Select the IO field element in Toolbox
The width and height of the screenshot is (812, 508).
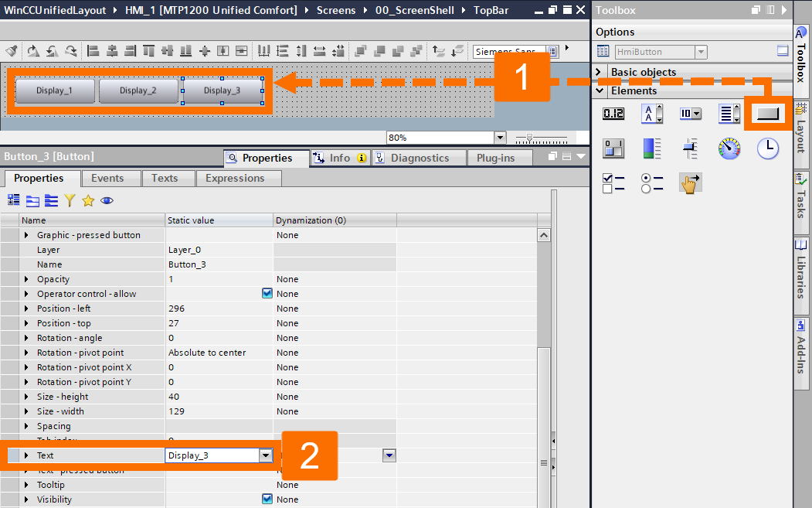click(x=613, y=114)
